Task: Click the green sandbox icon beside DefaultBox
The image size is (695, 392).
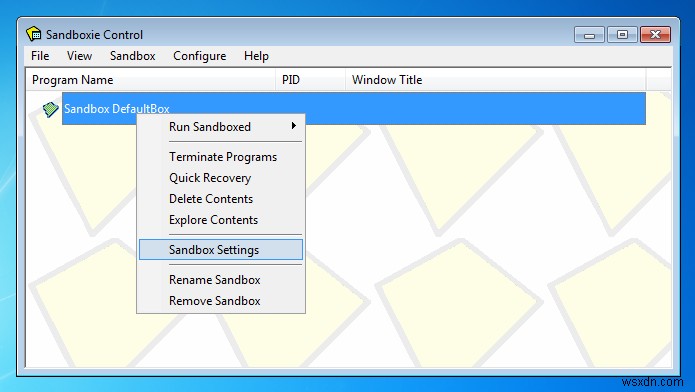Action: click(51, 109)
